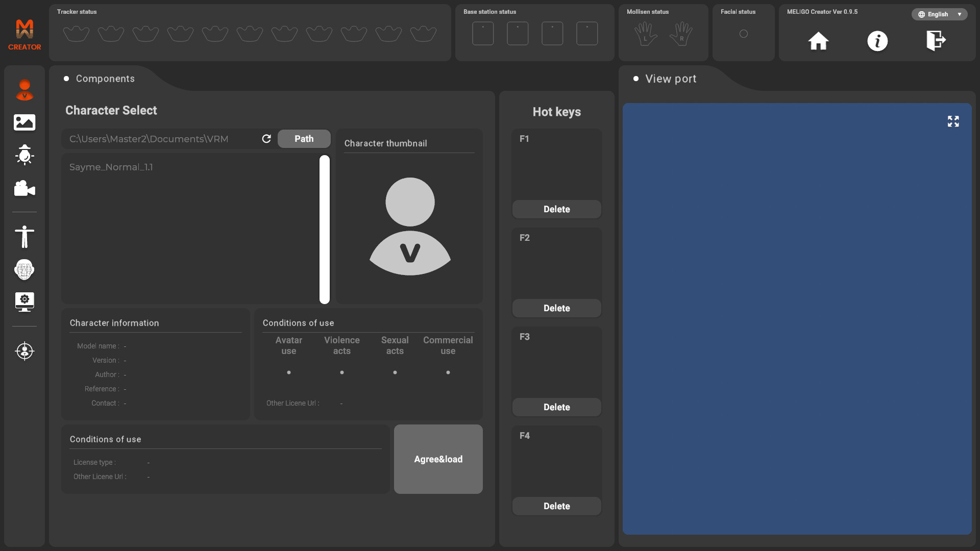Open the English language dropdown
980x551 pixels.
(x=939, y=14)
